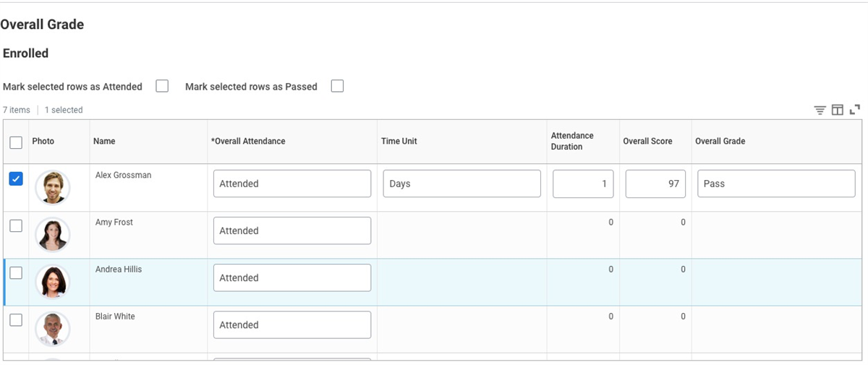The height and width of the screenshot is (365, 868).
Task: Open Amy Frost's Overall Attendance field
Action: tap(292, 231)
